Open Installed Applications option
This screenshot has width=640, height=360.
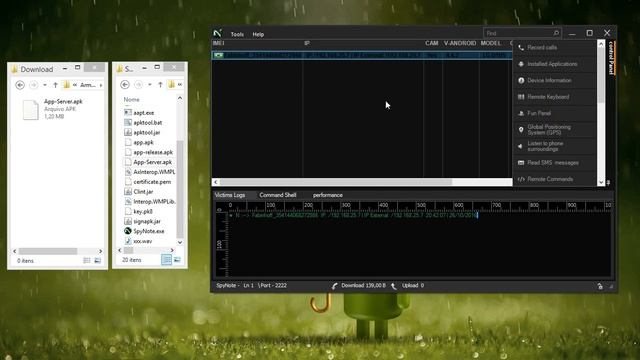pos(552,64)
